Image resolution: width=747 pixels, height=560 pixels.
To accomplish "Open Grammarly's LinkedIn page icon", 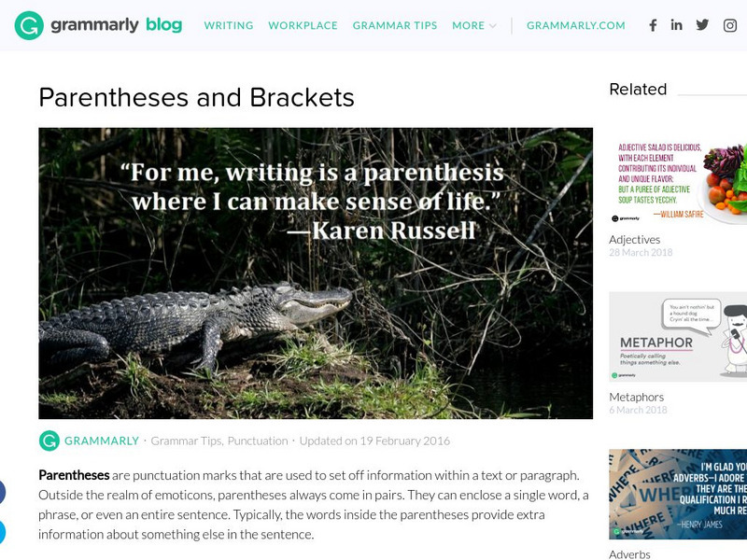I will point(677,25).
